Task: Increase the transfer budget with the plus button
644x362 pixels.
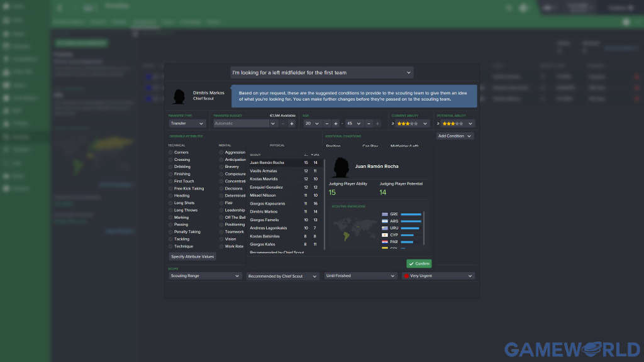Action: pos(292,124)
